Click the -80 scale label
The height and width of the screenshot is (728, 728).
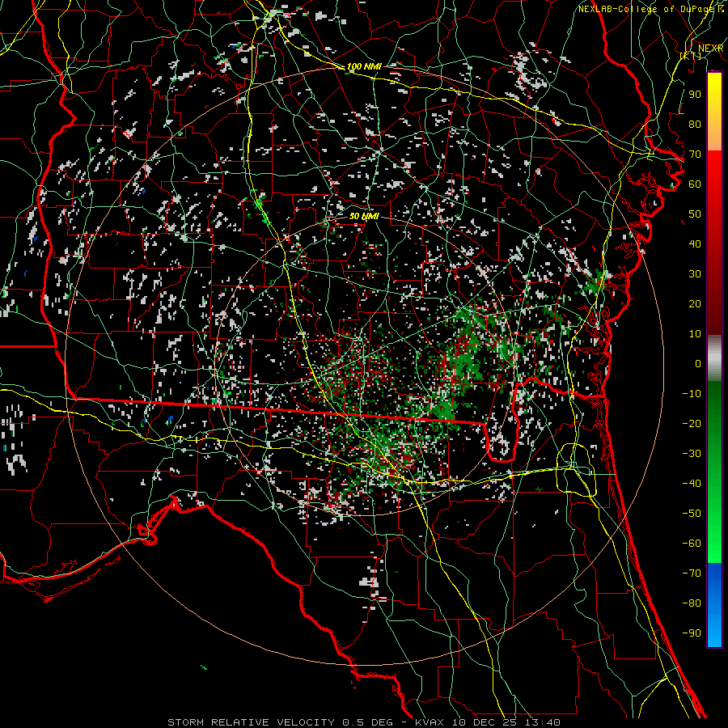click(692, 603)
